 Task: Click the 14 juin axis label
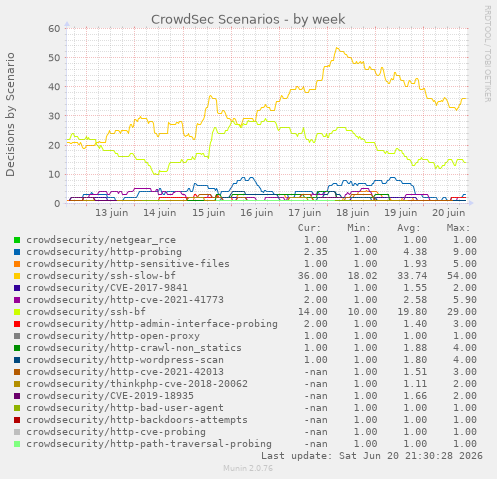(160, 213)
